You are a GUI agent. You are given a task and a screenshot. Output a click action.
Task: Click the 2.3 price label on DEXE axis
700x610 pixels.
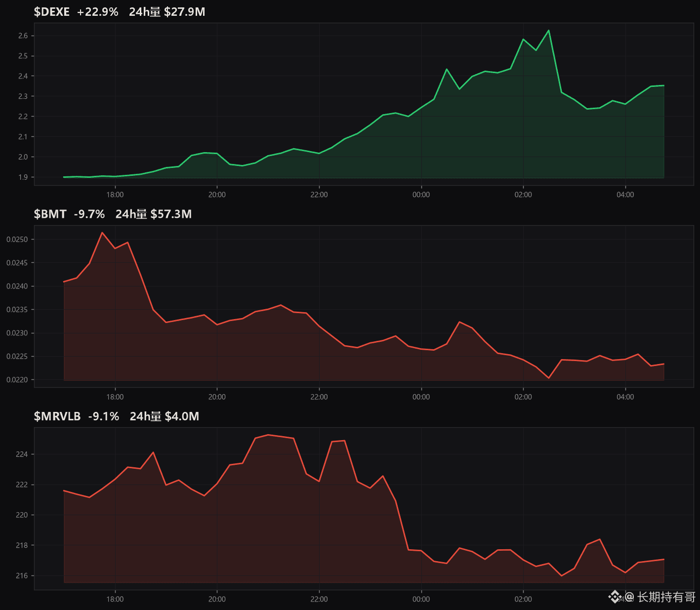(23, 96)
